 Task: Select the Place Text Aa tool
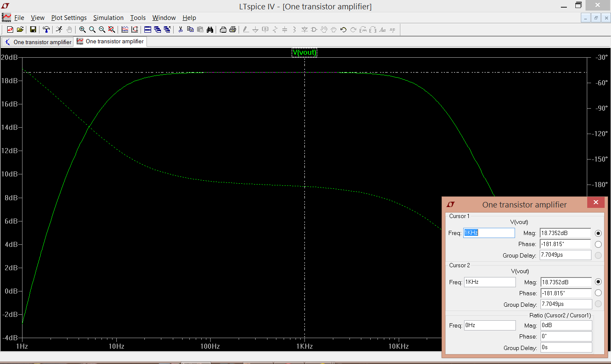pyautogui.click(x=383, y=29)
